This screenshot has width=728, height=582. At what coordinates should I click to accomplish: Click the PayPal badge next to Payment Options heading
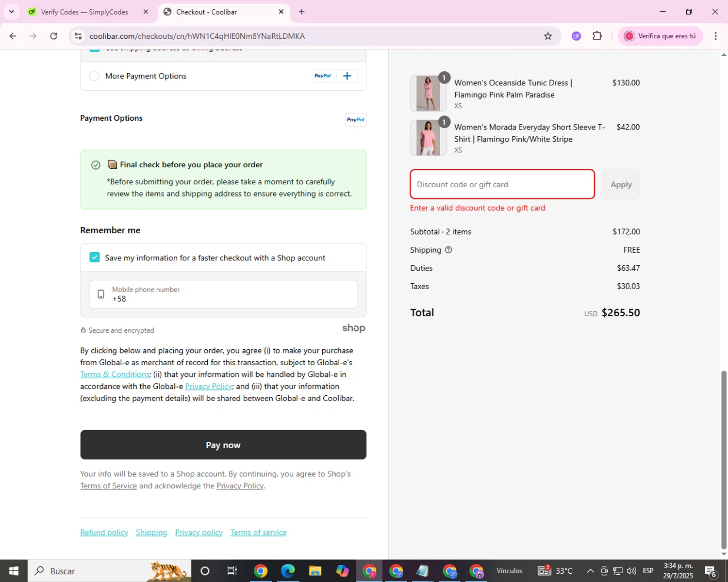[356, 120]
